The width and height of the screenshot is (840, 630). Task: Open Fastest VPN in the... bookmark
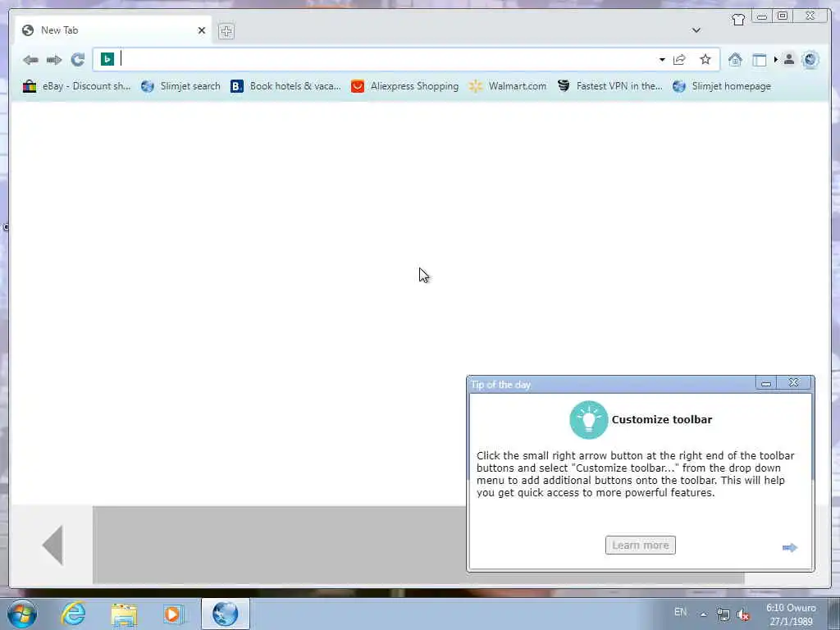(x=609, y=86)
